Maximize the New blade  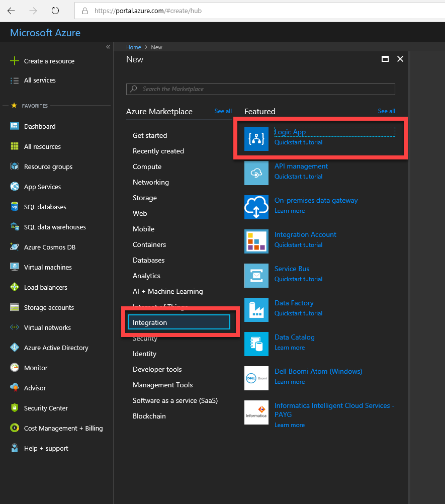[385, 59]
